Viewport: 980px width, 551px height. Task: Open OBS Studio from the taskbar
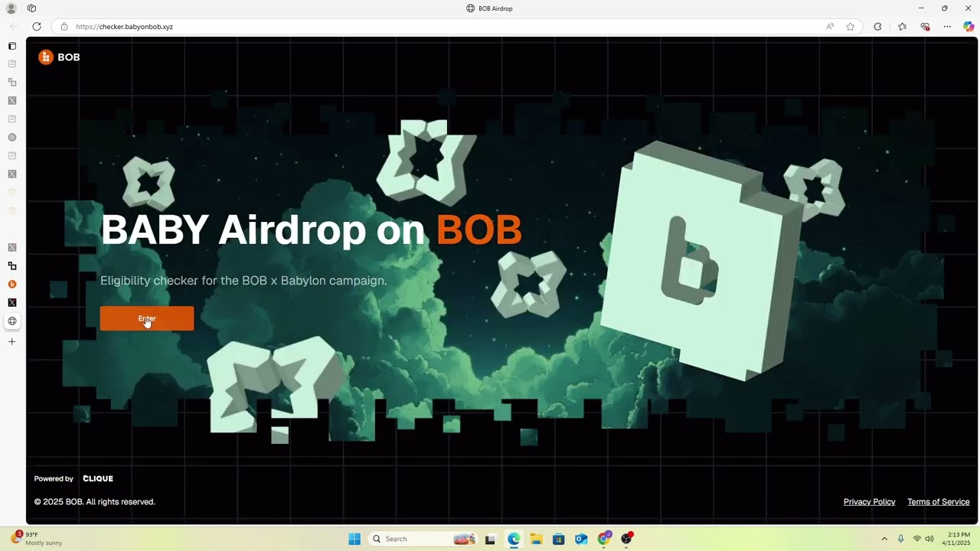(626, 539)
